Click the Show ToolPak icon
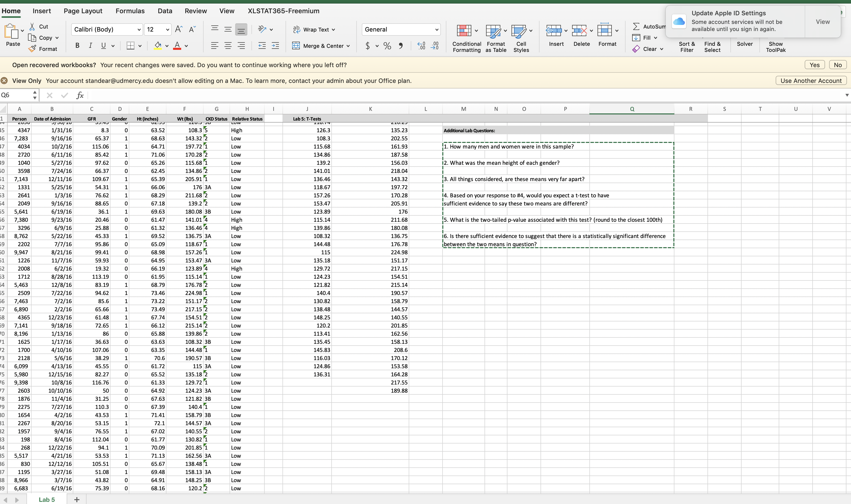Image resolution: width=851 pixels, height=504 pixels. coord(776,47)
